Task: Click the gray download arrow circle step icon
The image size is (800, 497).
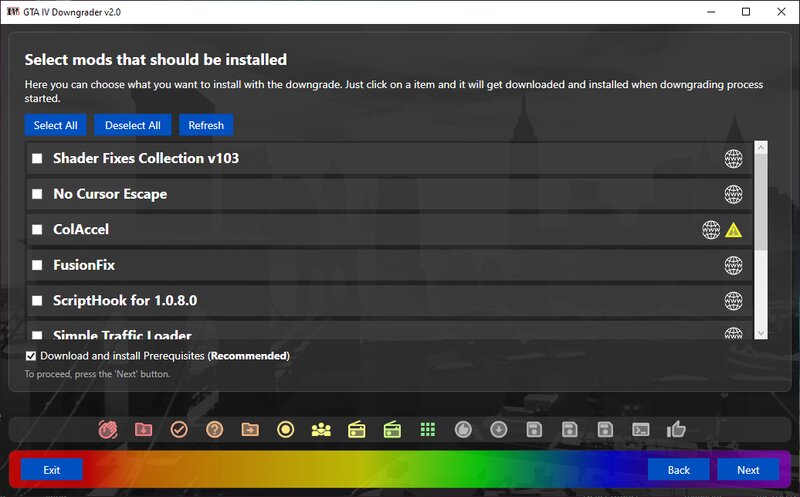Action: (x=498, y=430)
